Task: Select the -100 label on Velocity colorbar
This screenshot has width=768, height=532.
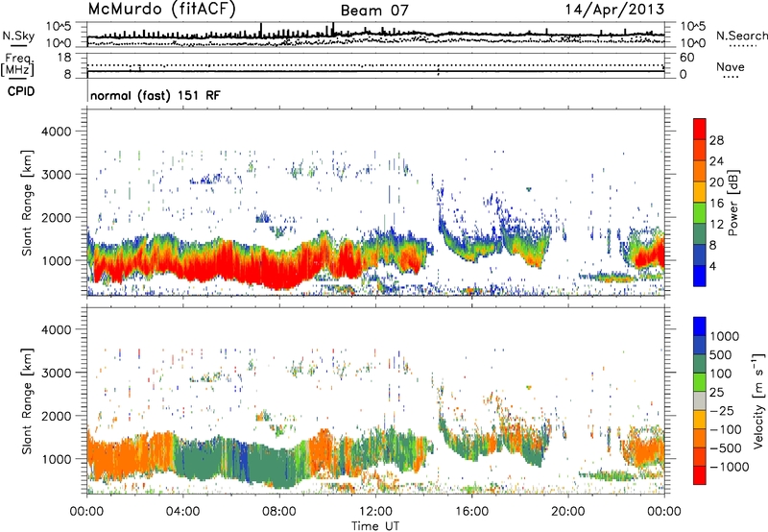Action: (726, 429)
